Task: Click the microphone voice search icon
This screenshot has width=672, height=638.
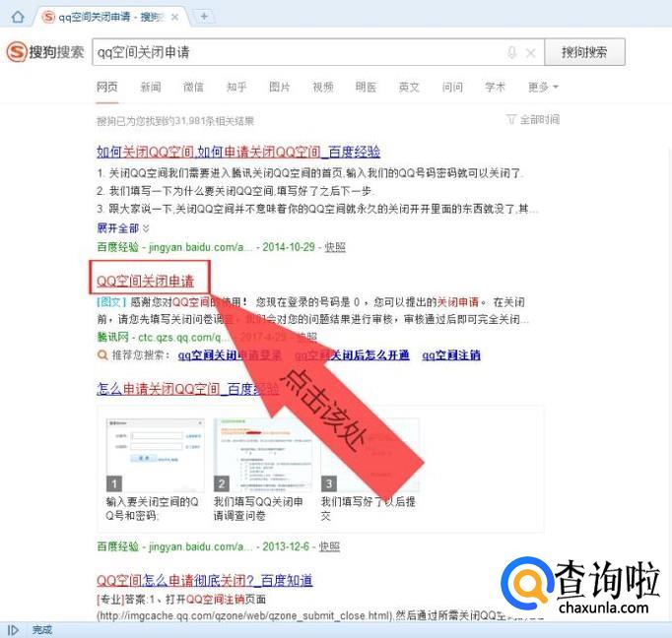Action: [511, 53]
